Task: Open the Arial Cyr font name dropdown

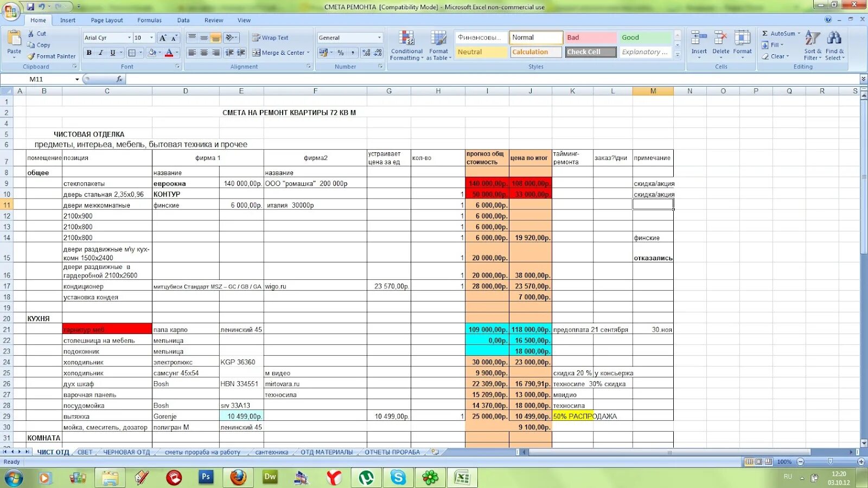Action: [x=129, y=38]
